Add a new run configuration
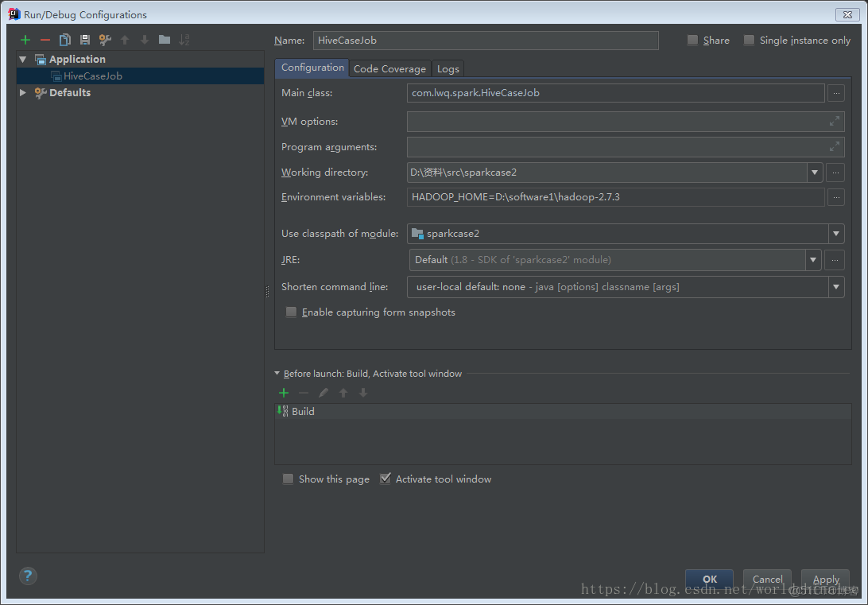 [24, 39]
